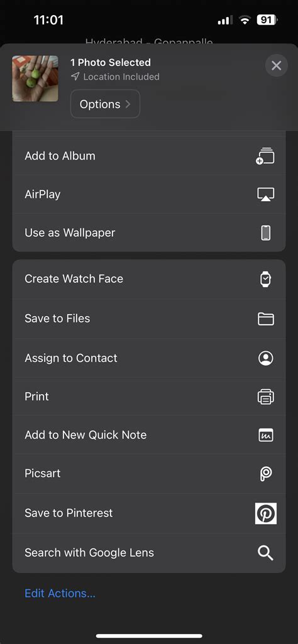Tap the battery indicator in status bar
298x644 pixels.
pyautogui.click(x=267, y=19)
